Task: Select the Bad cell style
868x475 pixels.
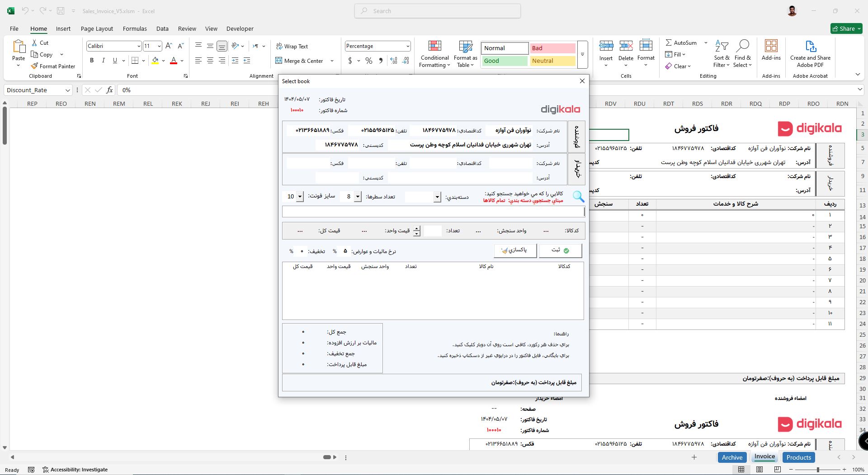Action: pyautogui.click(x=552, y=48)
